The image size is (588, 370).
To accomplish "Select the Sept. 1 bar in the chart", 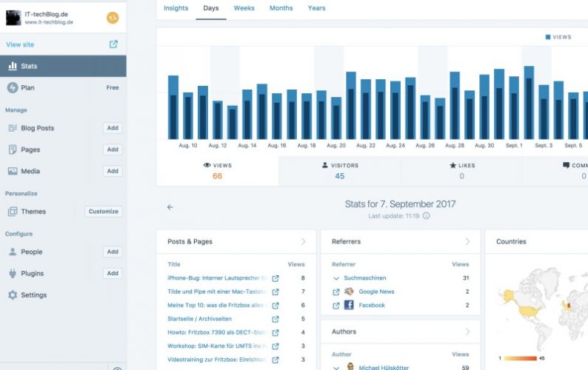I will coord(514,108).
